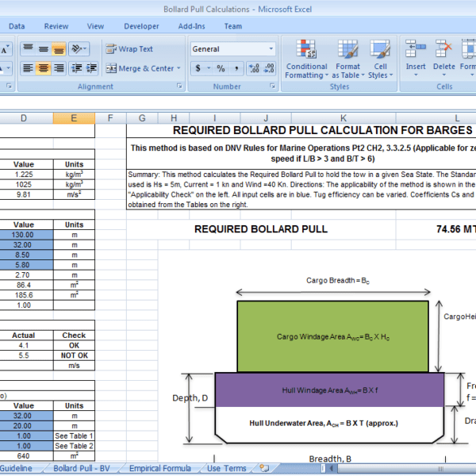Open the Number dialog box launcher
The height and width of the screenshot is (476, 476).
click(272, 86)
